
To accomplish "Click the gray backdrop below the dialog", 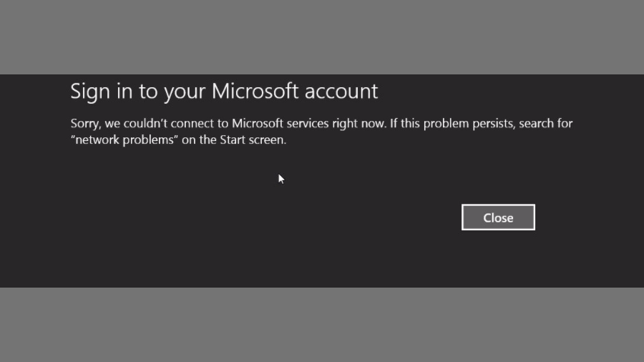I will pos(322,326).
